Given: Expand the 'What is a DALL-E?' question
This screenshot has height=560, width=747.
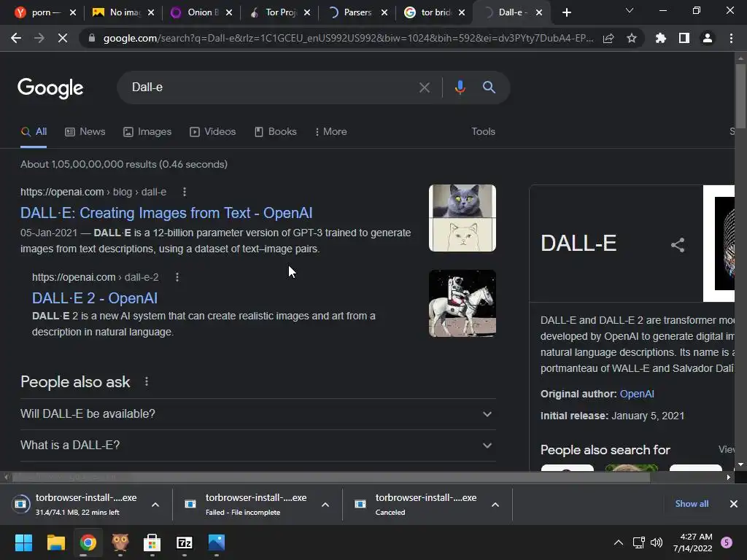Looking at the screenshot, I should tap(258, 446).
